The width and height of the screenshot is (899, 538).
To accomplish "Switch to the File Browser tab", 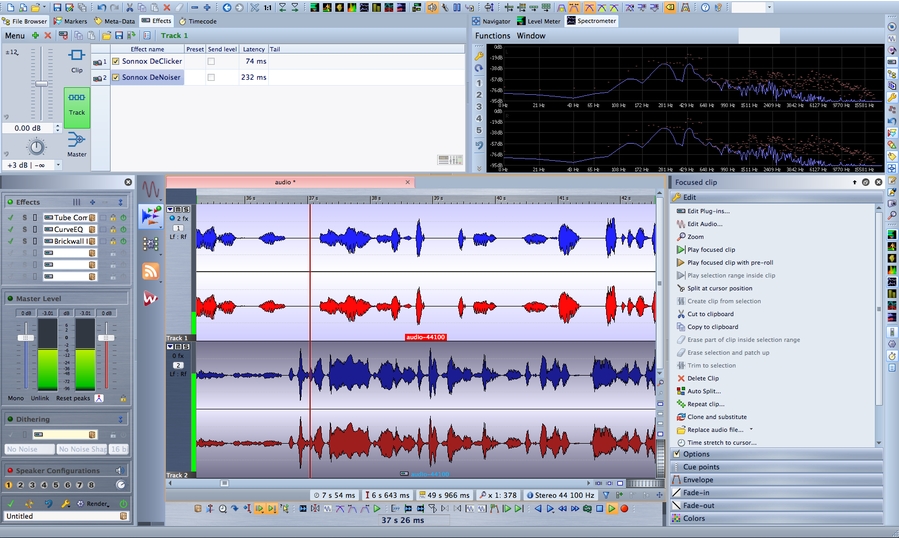I will [x=25, y=21].
